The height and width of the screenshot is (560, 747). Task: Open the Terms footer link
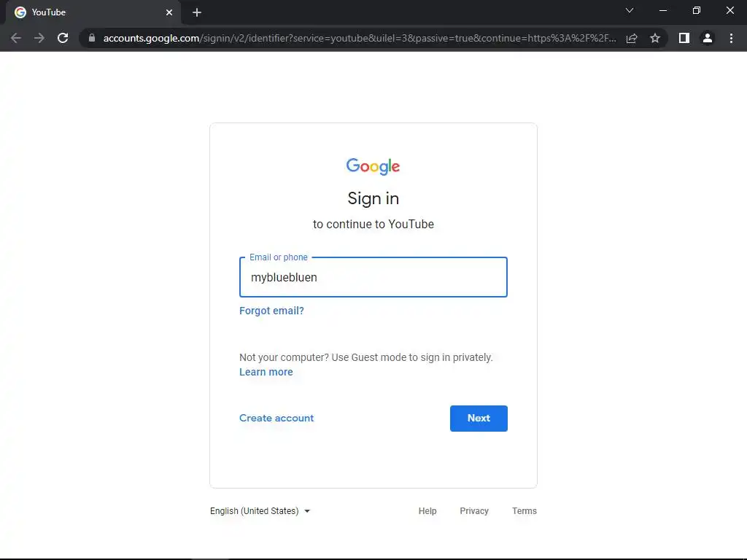pos(524,511)
